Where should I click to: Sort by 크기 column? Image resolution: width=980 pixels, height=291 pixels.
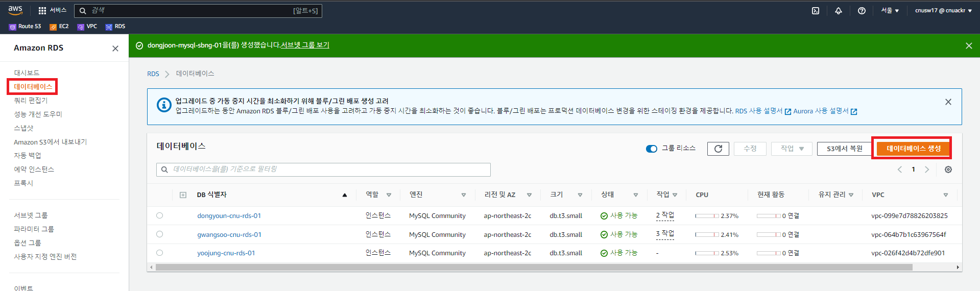580,195
